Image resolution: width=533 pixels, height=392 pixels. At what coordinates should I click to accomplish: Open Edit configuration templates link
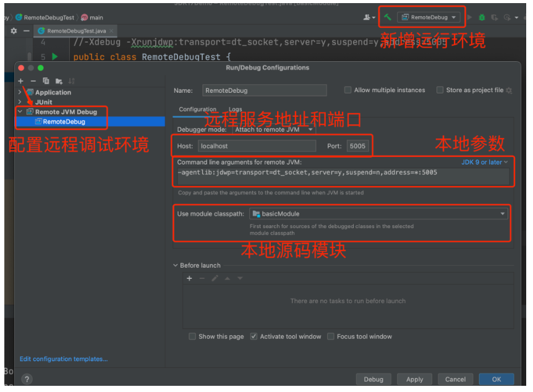point(64,359)
